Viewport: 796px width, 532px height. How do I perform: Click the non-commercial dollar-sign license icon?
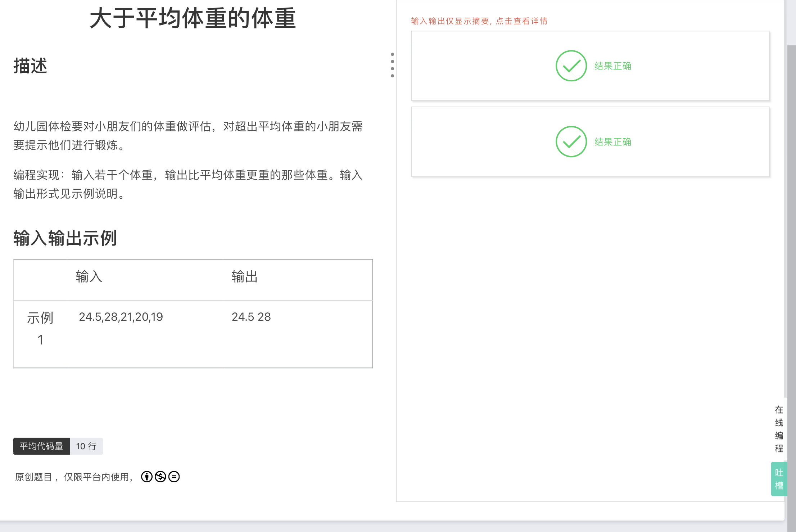pyautogui.click(x=160, y=477)
